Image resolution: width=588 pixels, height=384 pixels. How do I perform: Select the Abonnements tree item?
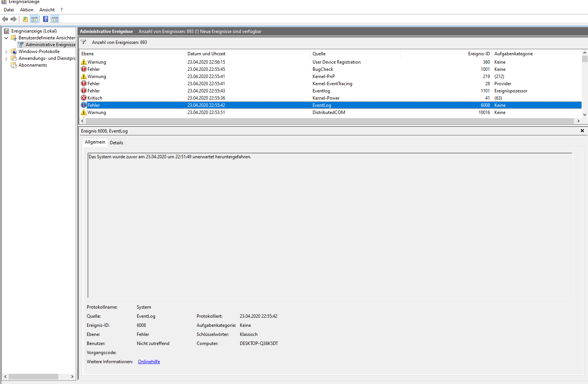pyautogui.click(x=33, y=65)
